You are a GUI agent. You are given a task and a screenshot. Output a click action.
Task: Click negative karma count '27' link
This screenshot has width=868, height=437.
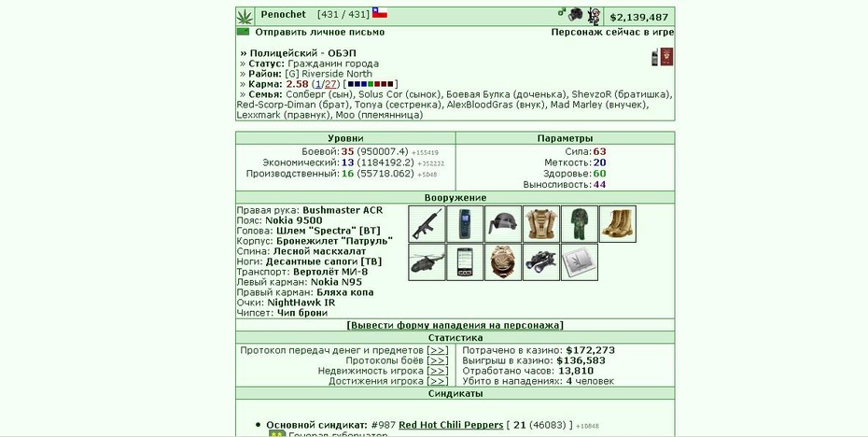[x=330, y=84]
